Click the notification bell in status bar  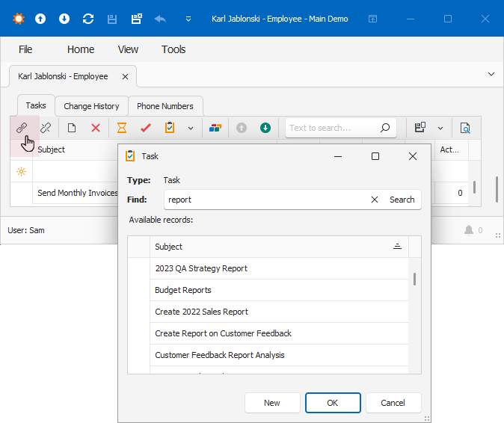(x=469, y=230)
